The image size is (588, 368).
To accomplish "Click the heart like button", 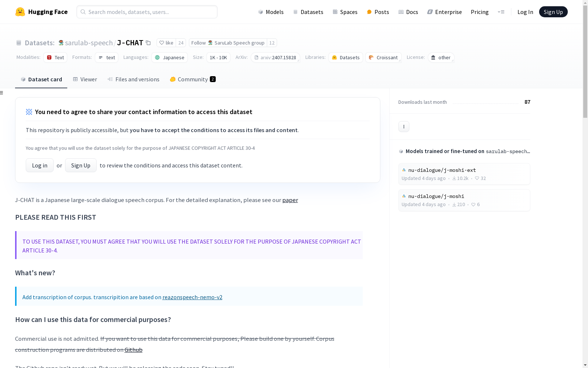I will [166, 43].
